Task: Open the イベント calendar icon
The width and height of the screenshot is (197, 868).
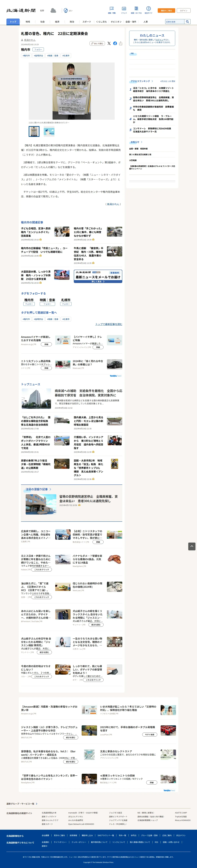Action: (124, 8)
